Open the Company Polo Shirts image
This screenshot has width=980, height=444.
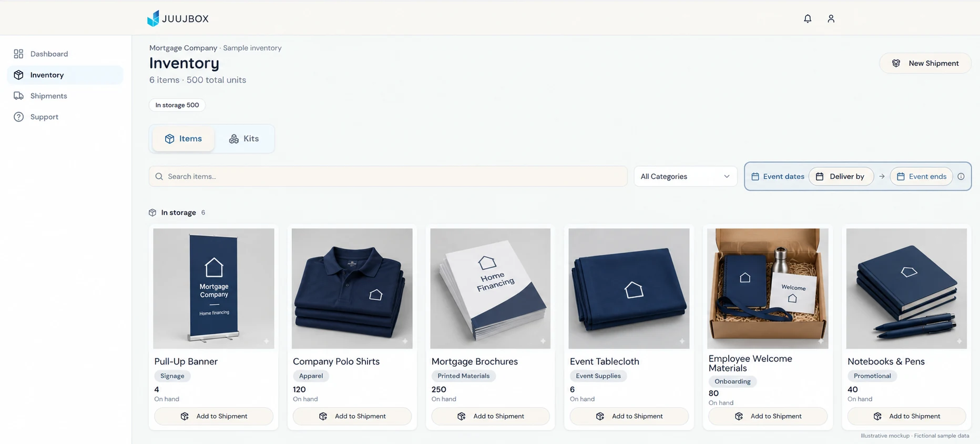tap(352, 288)
